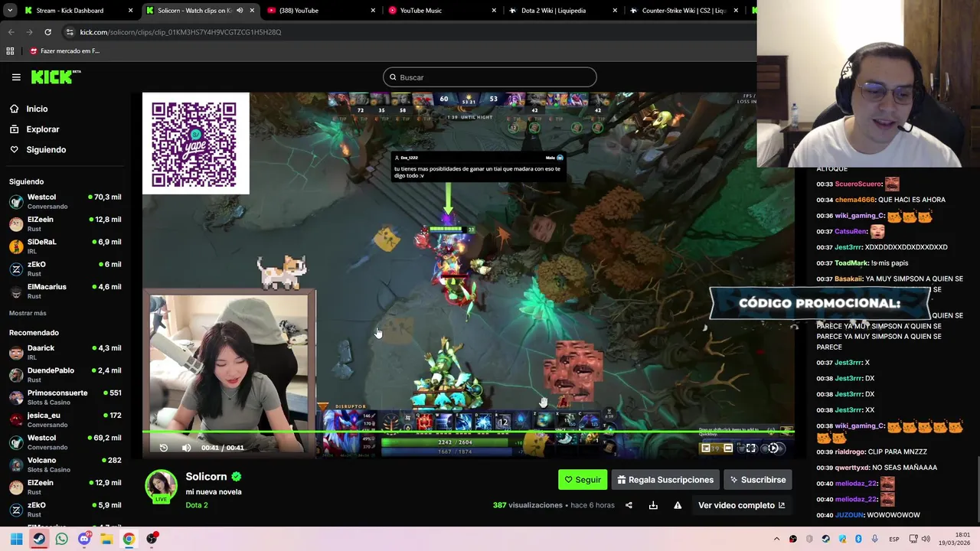980x551 pixels.
Task: Report the clip with the warning icon
Action: click(x=678, y=505)
